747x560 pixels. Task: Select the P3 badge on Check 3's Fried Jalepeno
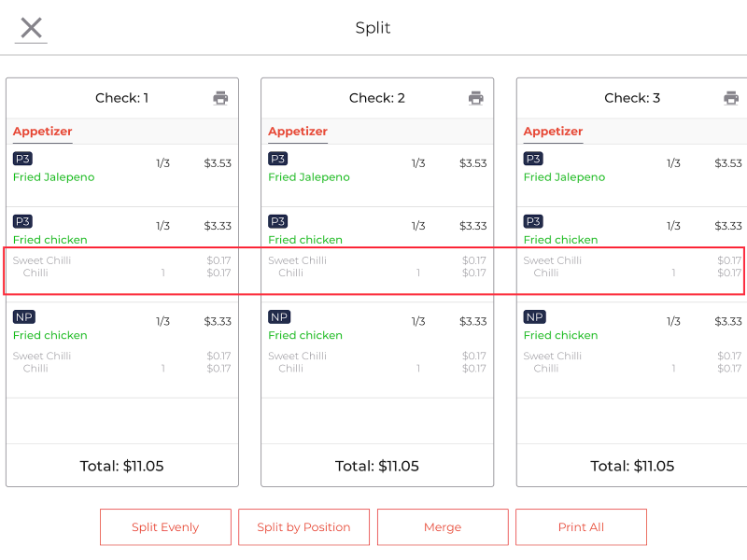click(532, 160)
